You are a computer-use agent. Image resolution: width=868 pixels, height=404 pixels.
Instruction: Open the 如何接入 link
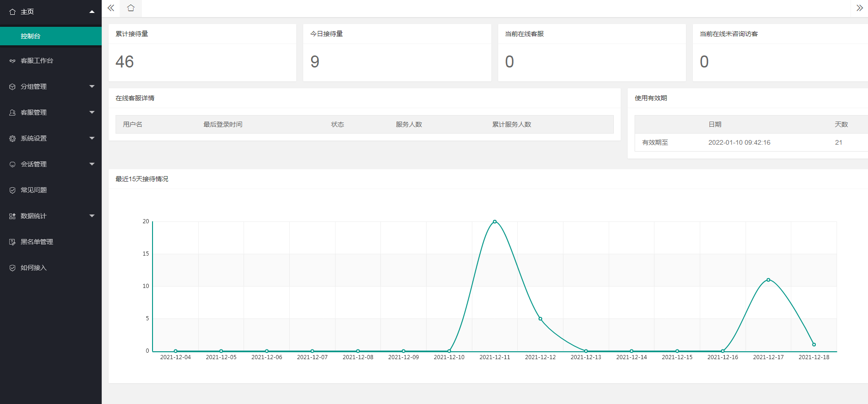point(34,268)
